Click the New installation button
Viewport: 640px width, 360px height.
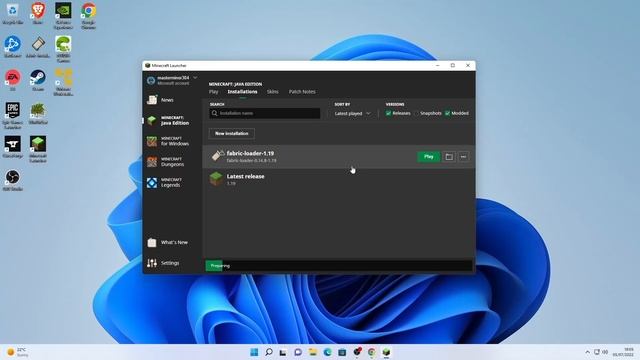pos(231,133)
